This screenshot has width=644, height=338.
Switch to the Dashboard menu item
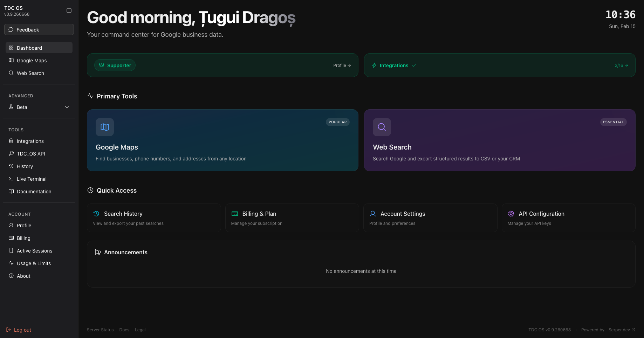[x=29, y=48]
